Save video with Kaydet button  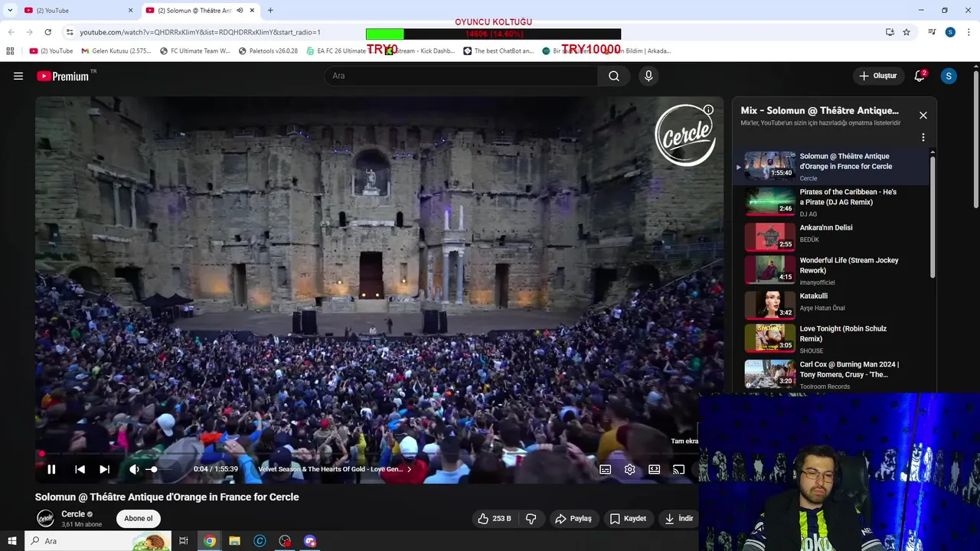coord(628,518)
